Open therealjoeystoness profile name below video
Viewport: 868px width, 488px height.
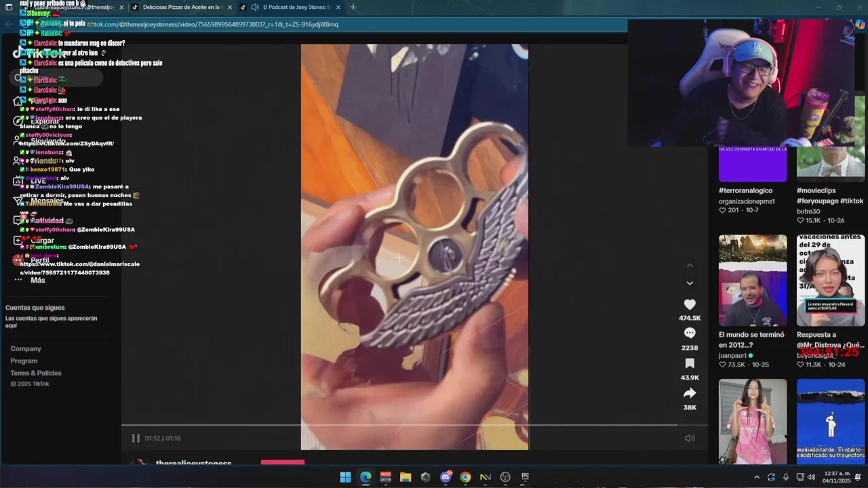[x=194, y=464]
